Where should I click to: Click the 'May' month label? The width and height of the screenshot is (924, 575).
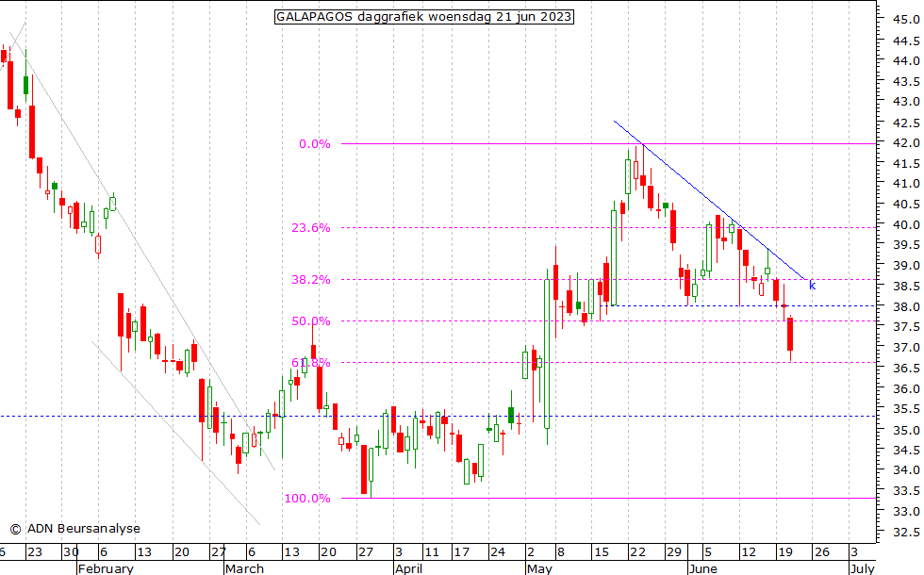pos(539,568)
